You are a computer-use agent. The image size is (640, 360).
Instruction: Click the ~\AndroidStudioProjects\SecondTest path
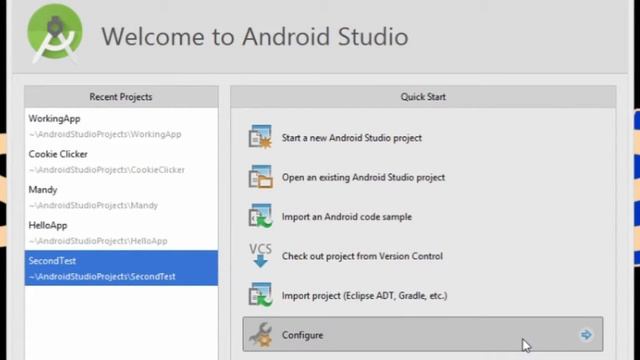coord(102,277)
